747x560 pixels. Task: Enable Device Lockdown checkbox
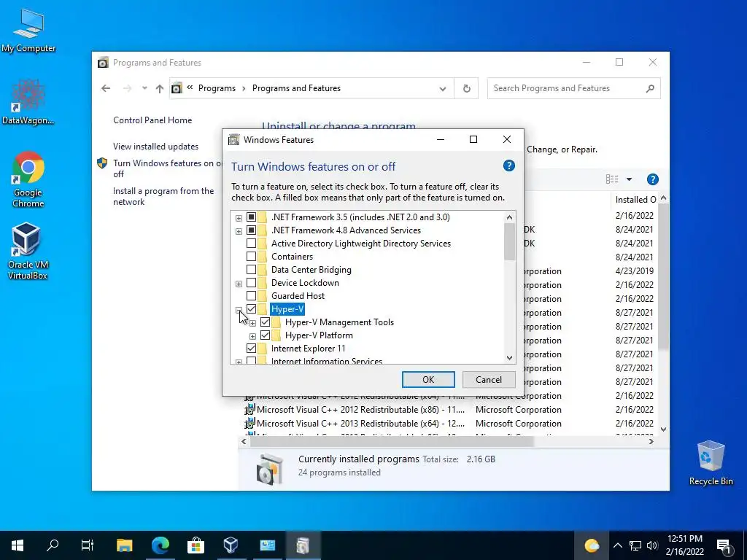tap(251, 283)
